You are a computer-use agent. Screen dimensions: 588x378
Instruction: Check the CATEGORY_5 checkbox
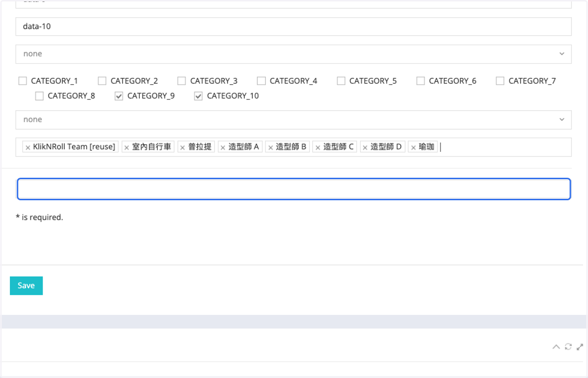click(x=341, y=81)
